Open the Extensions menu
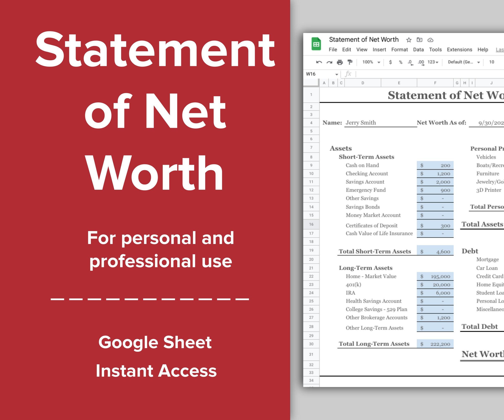The height and width of the screenshot is (420, 504). 459,50
